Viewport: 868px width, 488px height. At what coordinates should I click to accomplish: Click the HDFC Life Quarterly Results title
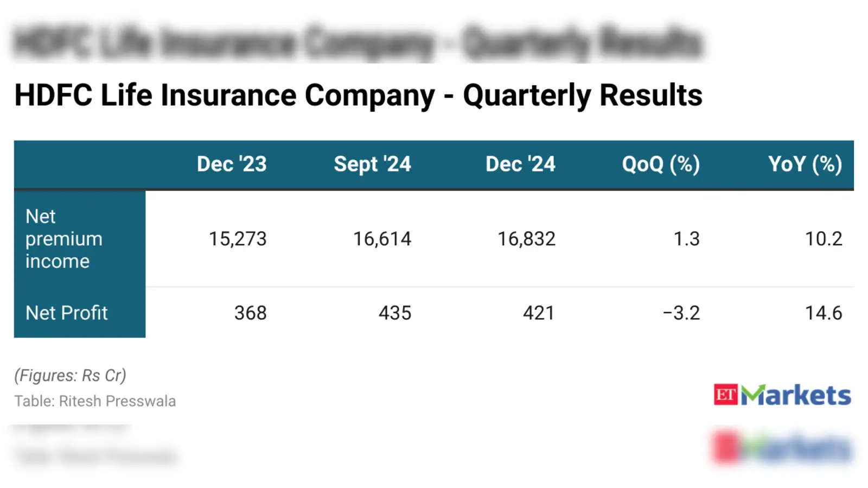pyautogui.click(x=358, y=95)
